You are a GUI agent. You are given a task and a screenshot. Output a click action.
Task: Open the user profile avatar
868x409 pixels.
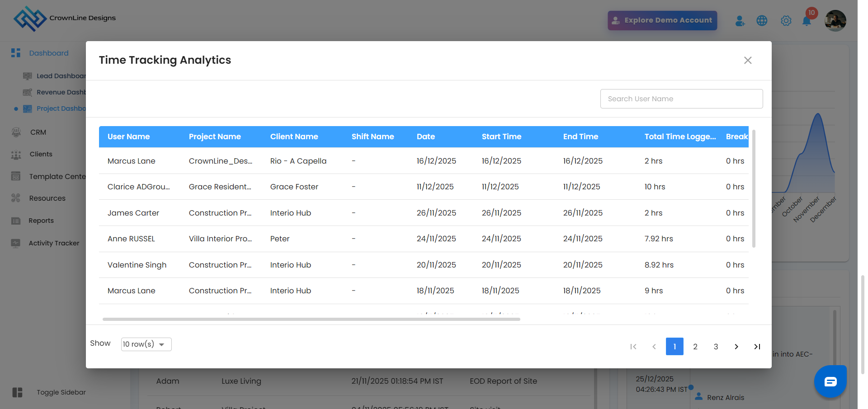point(835,21)
